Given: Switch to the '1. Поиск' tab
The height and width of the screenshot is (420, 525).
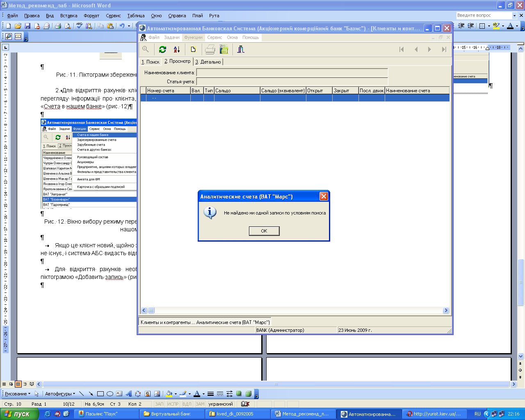Looking at the screenshot, I should [151, 62].
